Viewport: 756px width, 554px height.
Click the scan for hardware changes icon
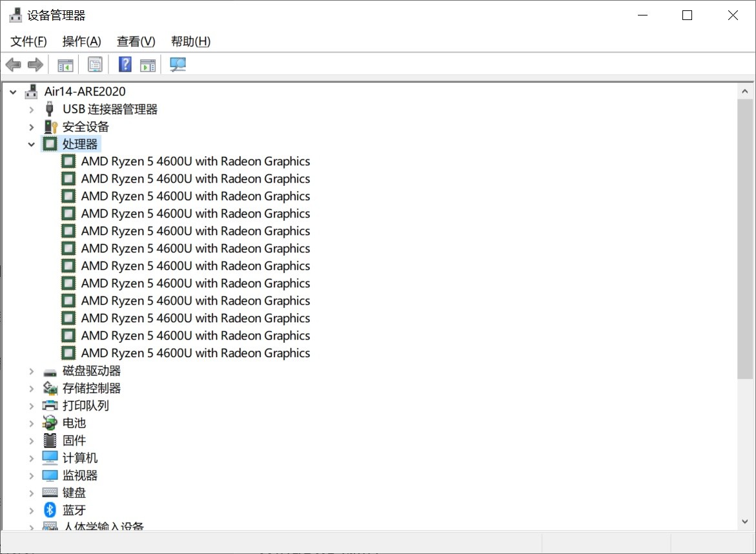(x=178, y=65)
